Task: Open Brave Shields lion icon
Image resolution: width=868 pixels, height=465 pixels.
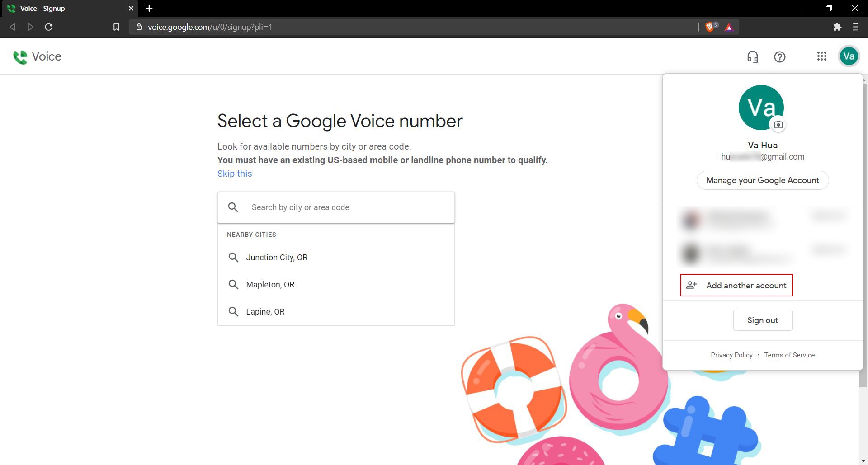Action: coord(711,27)
